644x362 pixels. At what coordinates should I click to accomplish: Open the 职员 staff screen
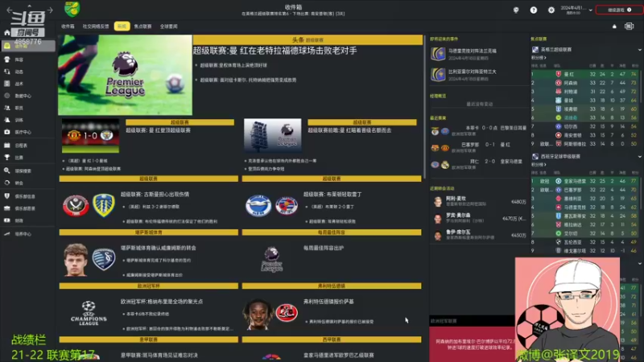click(28, 108)
